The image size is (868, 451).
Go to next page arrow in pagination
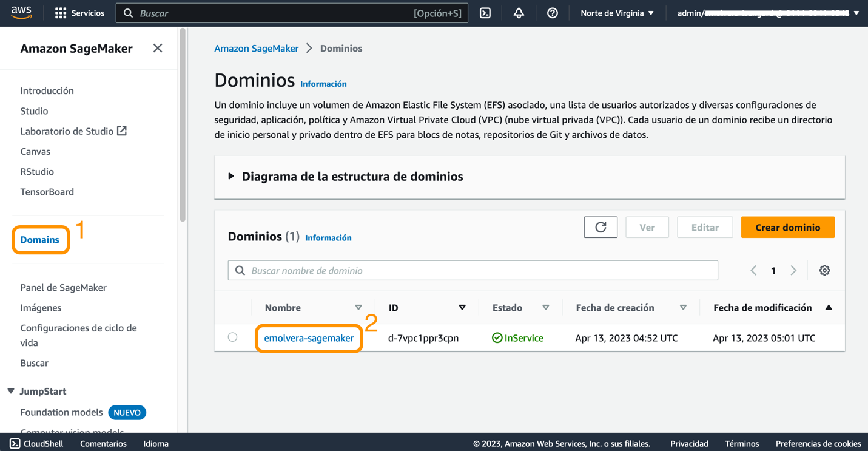coord(793,270)
